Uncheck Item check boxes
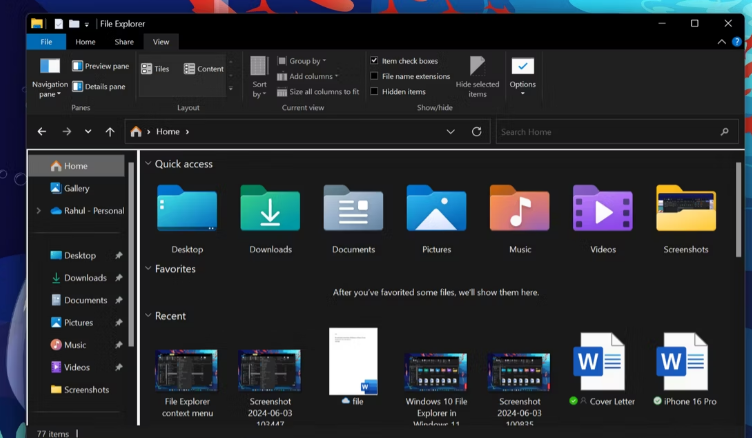Screen dimensions: 752x438 coord(374,60)
